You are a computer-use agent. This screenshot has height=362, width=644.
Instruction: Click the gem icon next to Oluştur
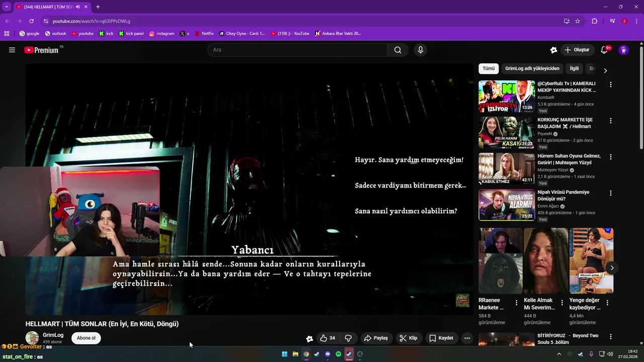tap(553, 50)
